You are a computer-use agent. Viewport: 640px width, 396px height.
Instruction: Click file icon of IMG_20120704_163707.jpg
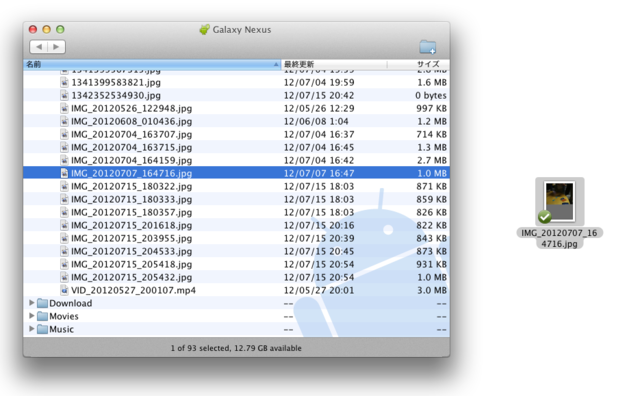[64, 134]
